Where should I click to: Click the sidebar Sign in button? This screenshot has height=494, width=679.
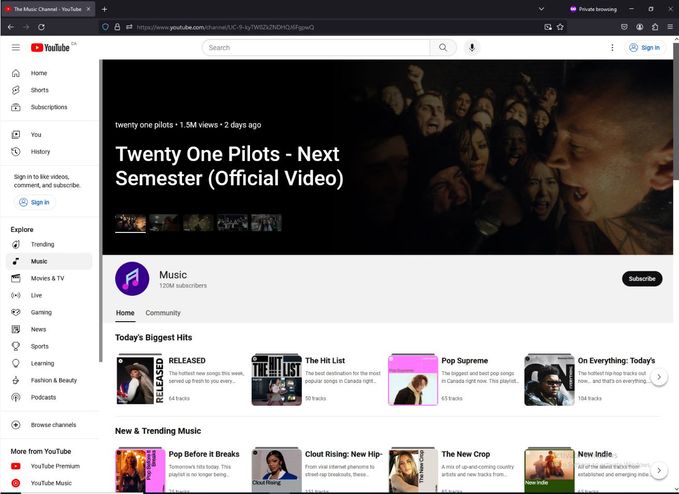point(35,202)
